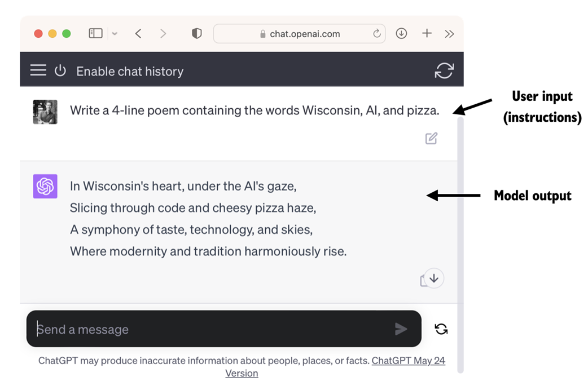
Task: Regenerate the response with circular arrows icon
Action: (x=441, y=329)
